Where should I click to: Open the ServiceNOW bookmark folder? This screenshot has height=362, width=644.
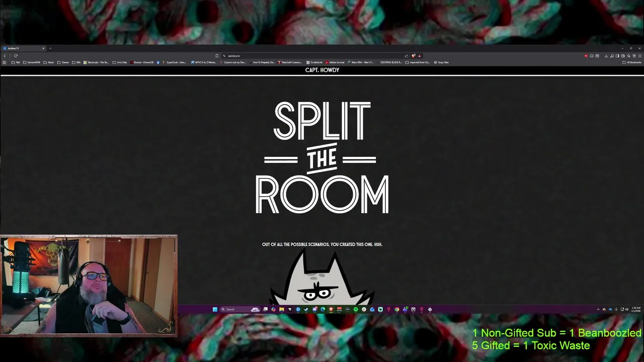tap(32, 62)
